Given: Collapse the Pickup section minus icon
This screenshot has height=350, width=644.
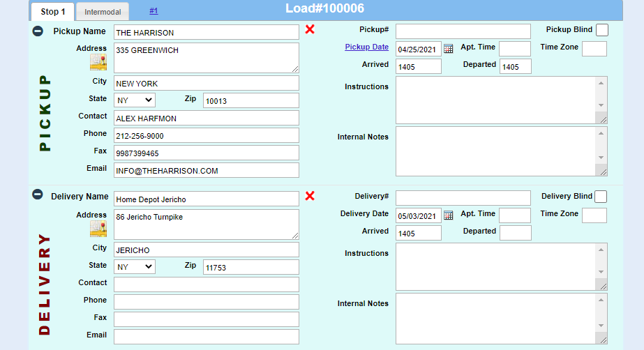Looking at the screenshot, I should pos(38,31).
